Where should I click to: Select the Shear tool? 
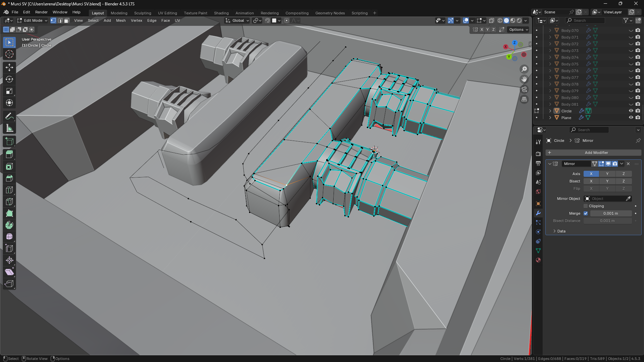click(9, 272)
